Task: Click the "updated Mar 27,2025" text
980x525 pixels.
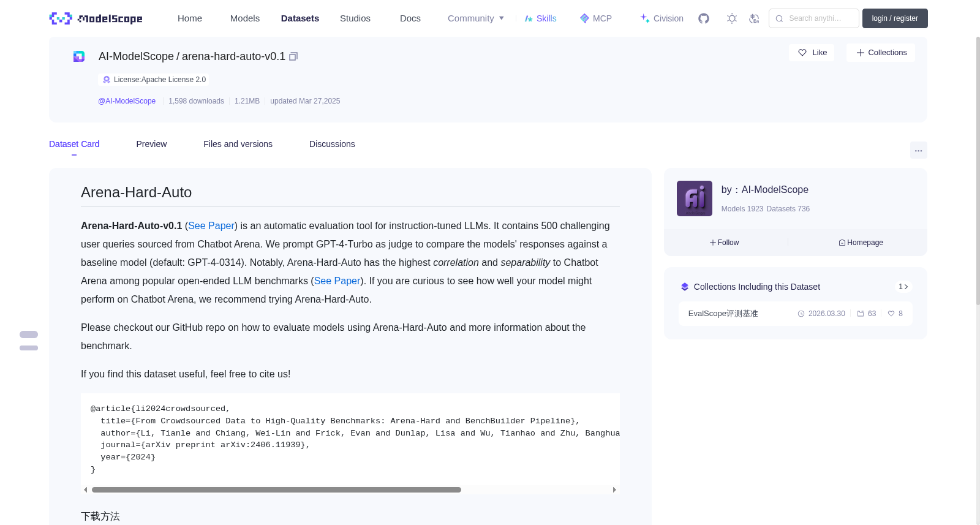Action: pos(305,101)
